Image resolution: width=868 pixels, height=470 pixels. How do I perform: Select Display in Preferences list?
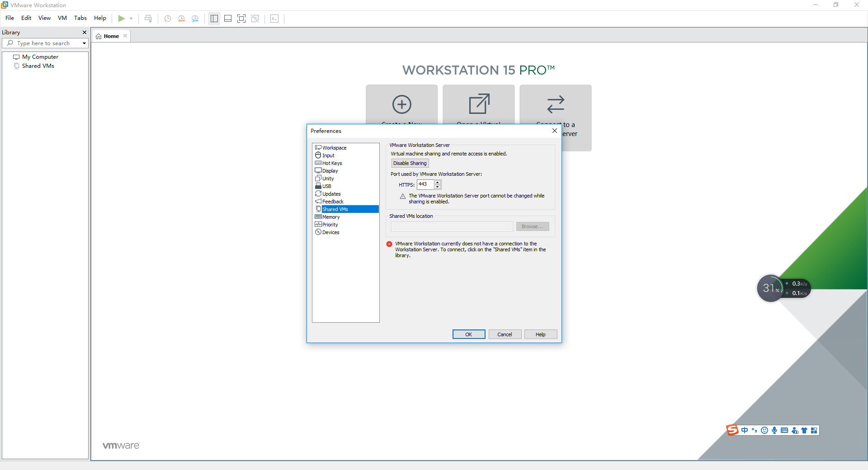(x=330, y=171)
